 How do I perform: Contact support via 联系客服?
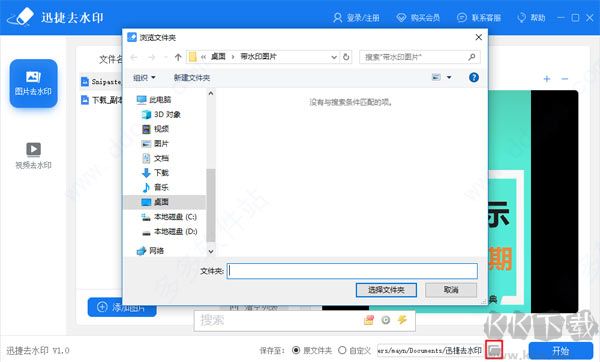479,18
